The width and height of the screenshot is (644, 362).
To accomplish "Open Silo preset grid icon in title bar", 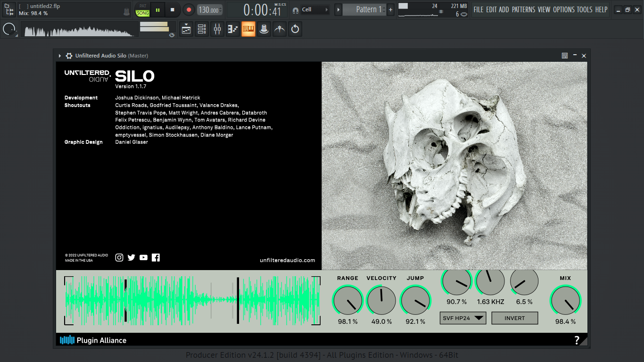I will (565, 56).
